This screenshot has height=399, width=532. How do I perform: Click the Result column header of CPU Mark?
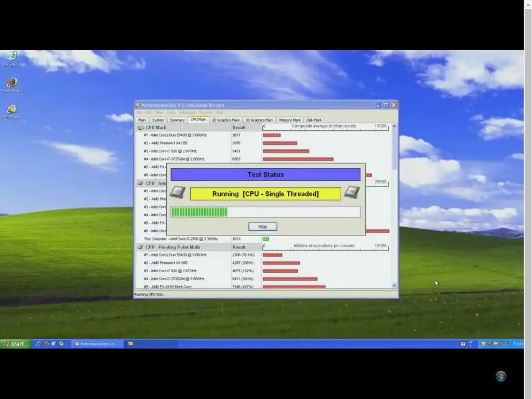[239, 128]
